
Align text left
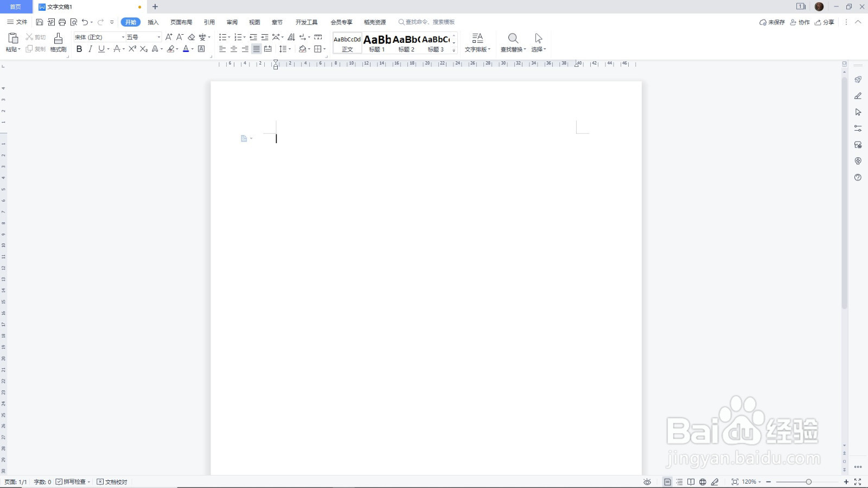point(222,49)
